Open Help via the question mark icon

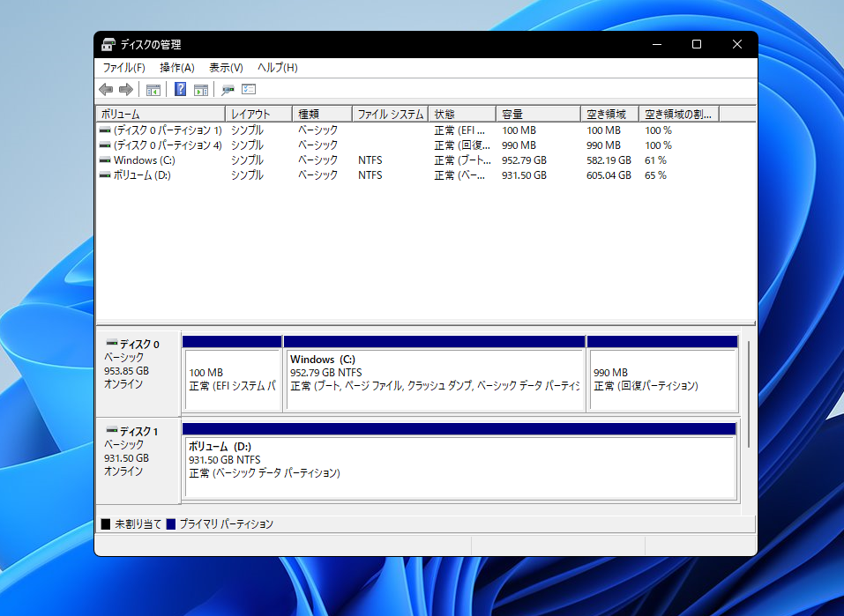[x=180, y=89]
